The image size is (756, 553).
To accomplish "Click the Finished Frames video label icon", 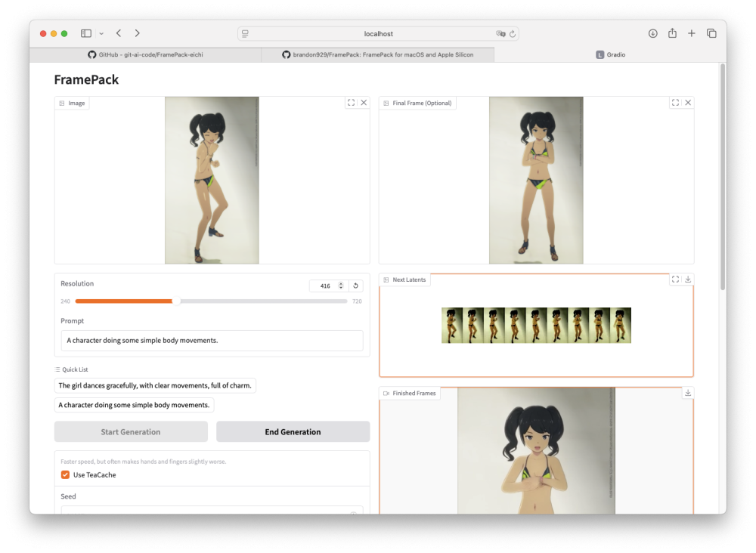I will [x=386, y=394].
